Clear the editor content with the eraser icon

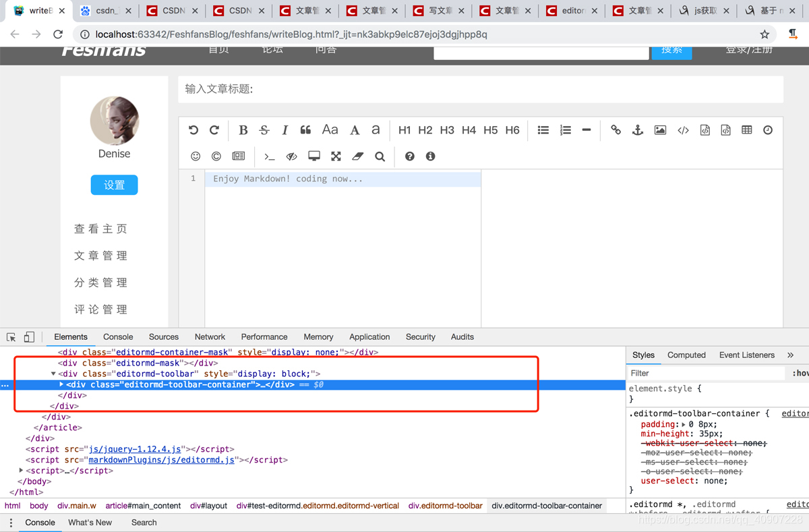[358, 156]
